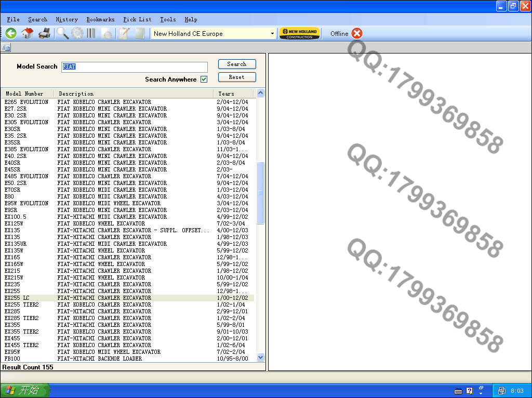Click the Print icon in toolbar
Image resolution: width=532 pixels, height=398 pixels.
click(x=44, y=33)
